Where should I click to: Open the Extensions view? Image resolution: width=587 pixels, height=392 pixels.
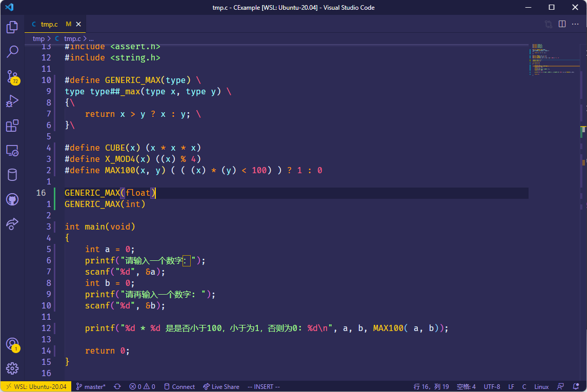point(12,126)
